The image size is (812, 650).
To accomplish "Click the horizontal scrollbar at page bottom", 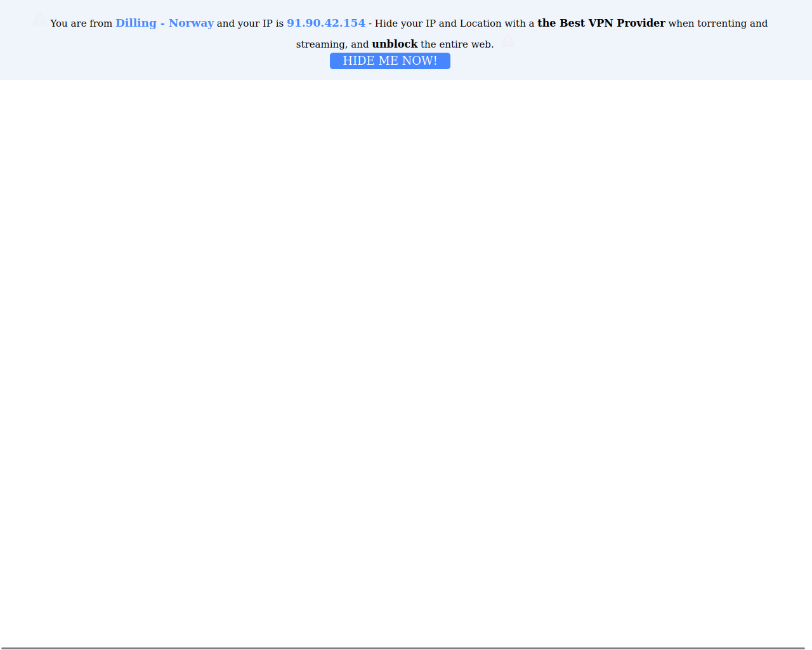I will click(x=403, y=648).
